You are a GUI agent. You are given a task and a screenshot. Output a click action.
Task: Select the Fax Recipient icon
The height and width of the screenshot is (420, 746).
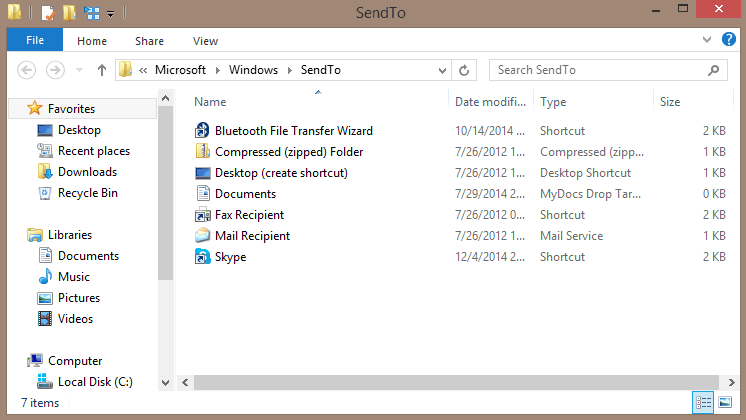coord(203,215)
